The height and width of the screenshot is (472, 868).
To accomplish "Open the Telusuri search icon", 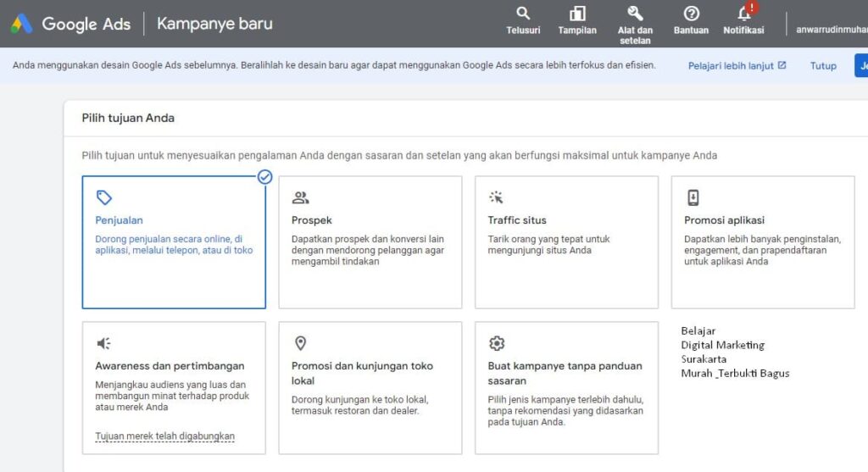I will point(523,13).
